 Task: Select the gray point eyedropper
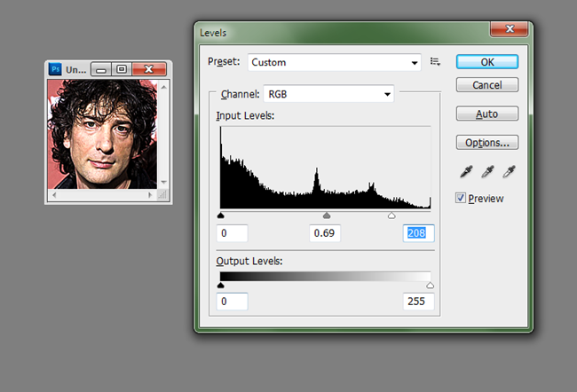(x=487, y=171)
